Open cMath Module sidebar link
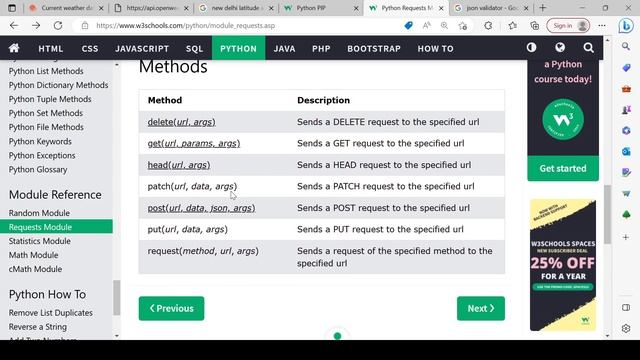 [36, 269]
